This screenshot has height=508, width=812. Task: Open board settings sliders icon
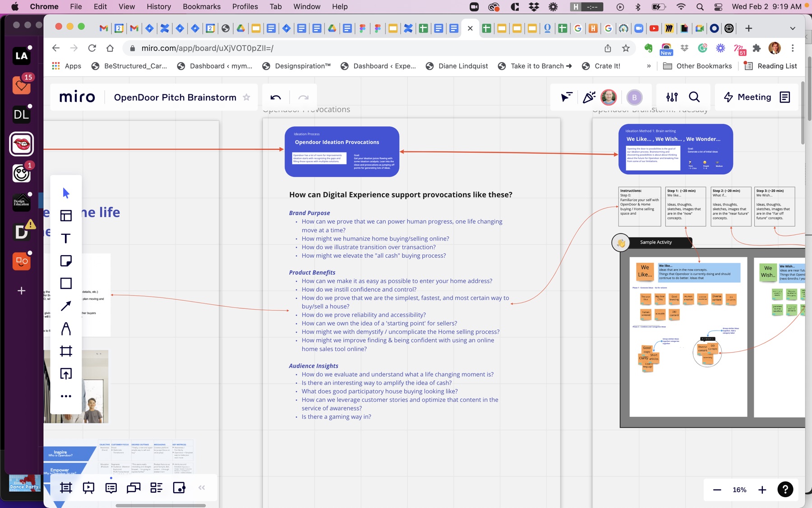pyautogui.click(x=672, y=97)
